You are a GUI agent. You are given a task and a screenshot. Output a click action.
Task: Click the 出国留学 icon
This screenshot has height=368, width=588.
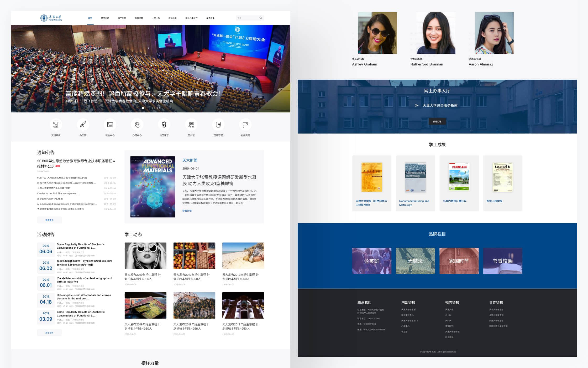pyautogui.click(x=164, y=125)
